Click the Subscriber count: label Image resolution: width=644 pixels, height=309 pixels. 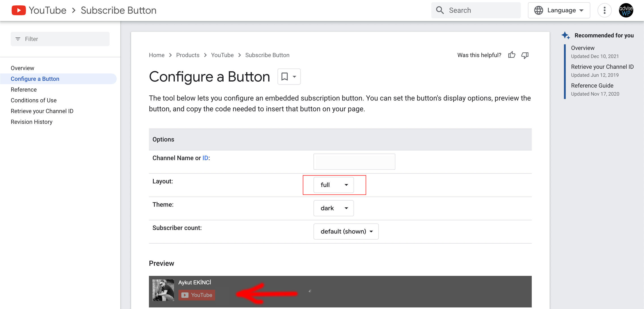click(177, 228)
